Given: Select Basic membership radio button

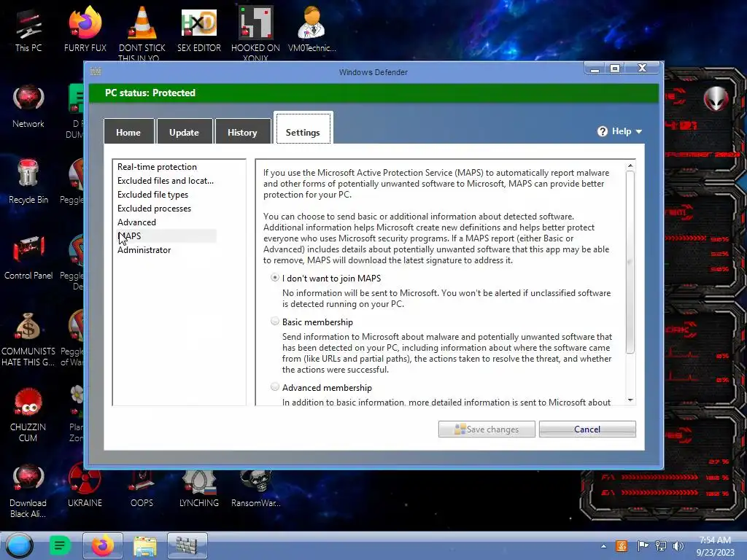Looking at the screenshot, I should pyautogui.click(x=275, y=321).
